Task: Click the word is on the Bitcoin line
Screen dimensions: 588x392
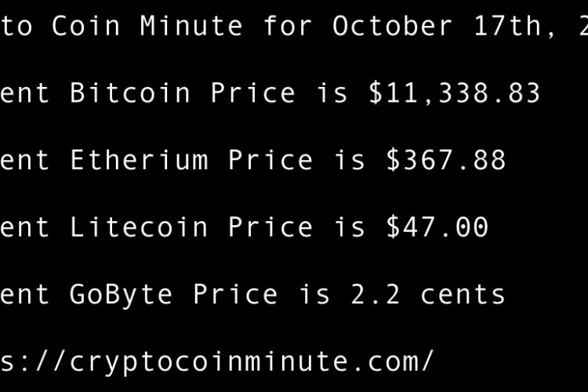Action: (x=332, y=93)
